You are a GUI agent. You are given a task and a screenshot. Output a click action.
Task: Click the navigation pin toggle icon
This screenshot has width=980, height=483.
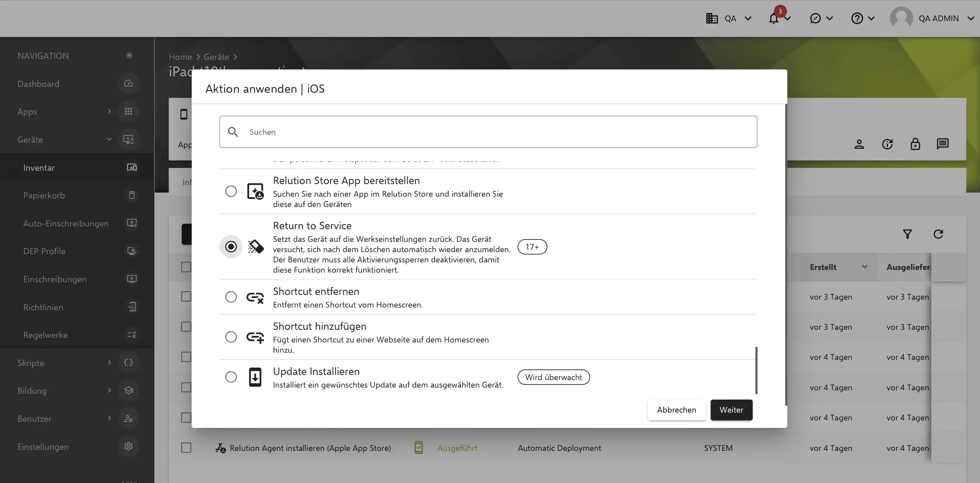click(x=129, y=55)
